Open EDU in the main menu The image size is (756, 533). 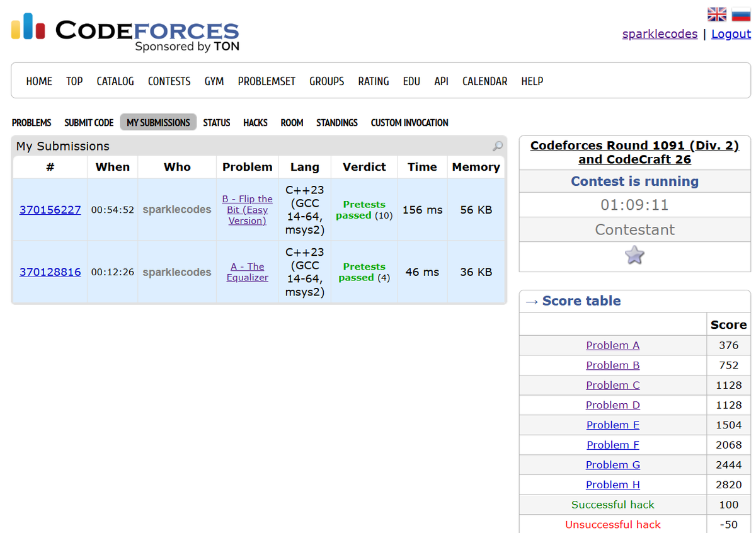[x=411, y=81]
